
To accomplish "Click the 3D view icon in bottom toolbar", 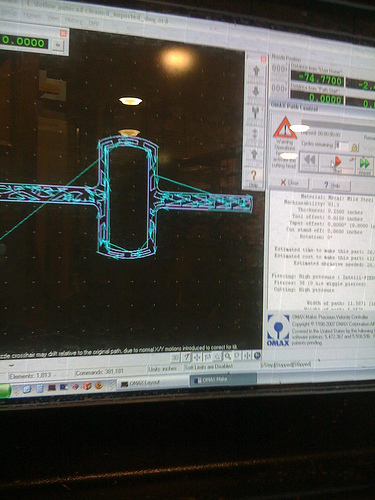I will click(x=175, y=357).
